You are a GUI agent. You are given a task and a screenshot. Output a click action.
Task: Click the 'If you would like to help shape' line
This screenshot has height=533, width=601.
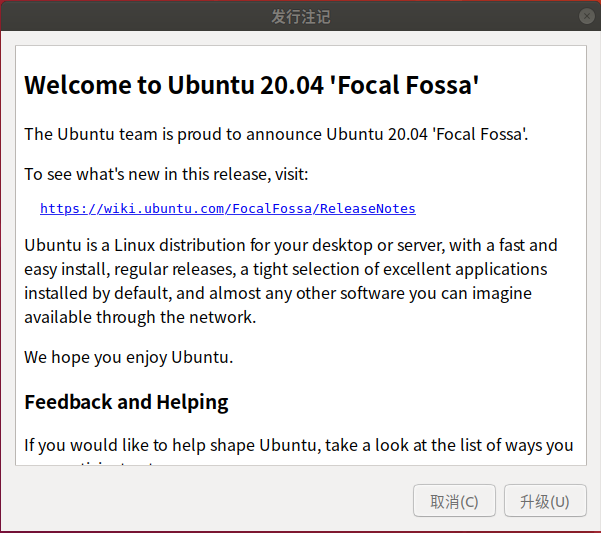pyautogui.click(x=299, y=446)
